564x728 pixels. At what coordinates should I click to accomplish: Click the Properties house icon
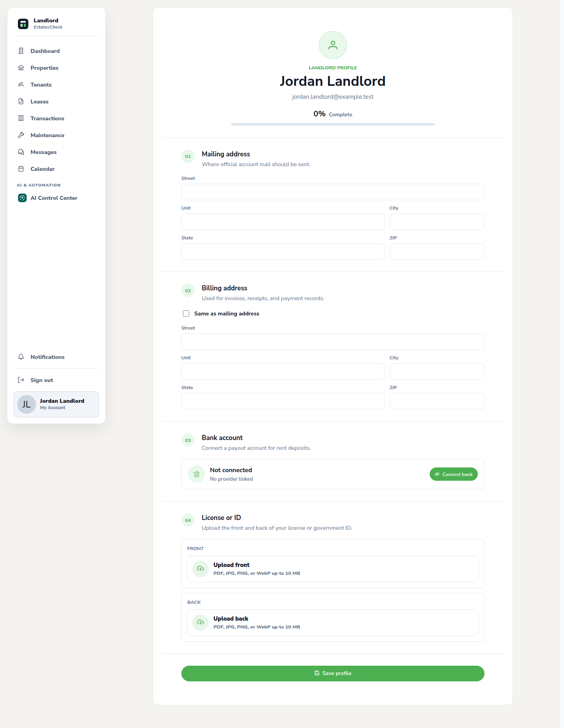pos(21,68)
